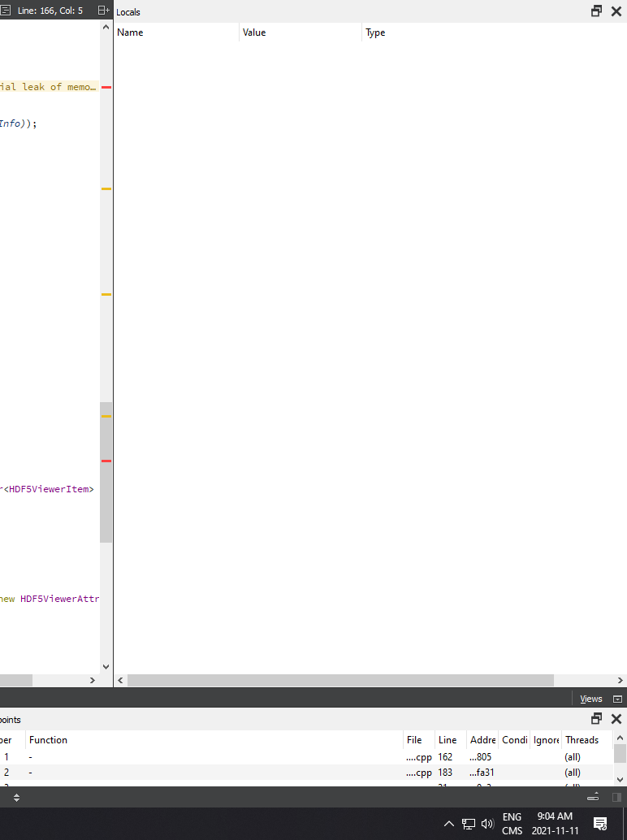627x840 pixels.
Task: Click the Locals horizontal scrollbar right arrow
Action: (x=620, y=680)
